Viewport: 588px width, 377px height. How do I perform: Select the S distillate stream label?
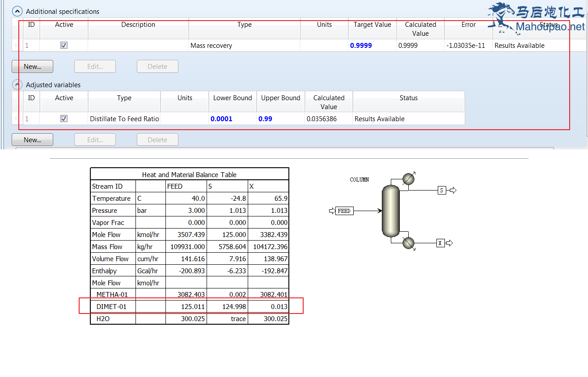442,191
